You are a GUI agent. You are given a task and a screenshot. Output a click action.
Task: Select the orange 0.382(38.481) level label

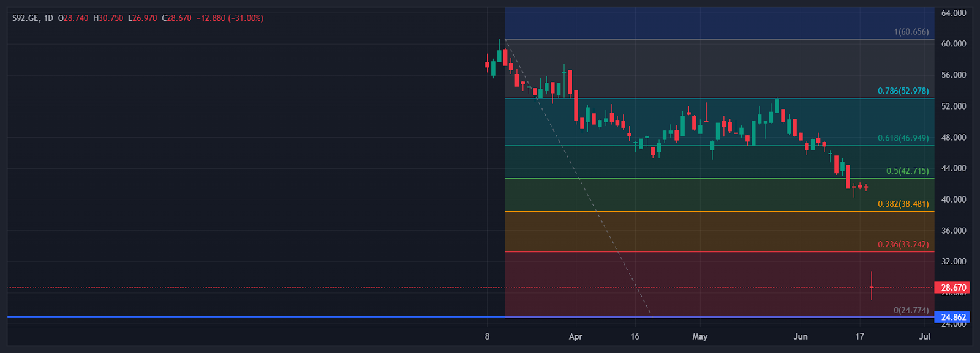903,204
